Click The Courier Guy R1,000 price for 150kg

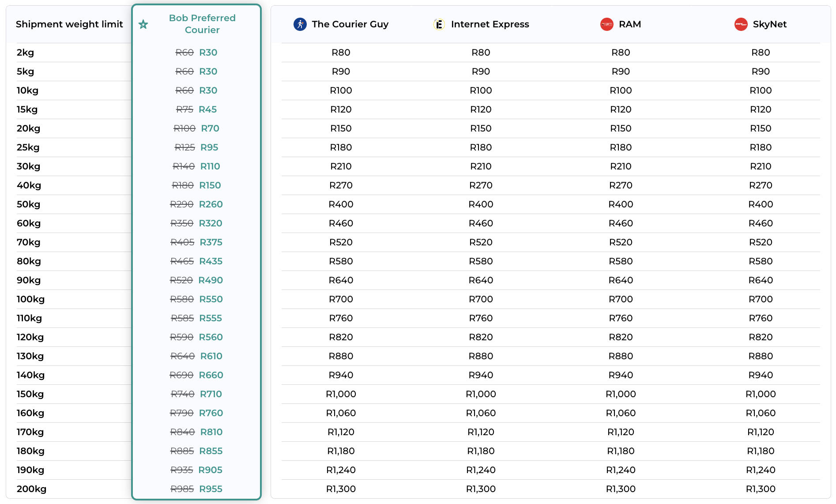pyautogui.click(x=341, y=394)
